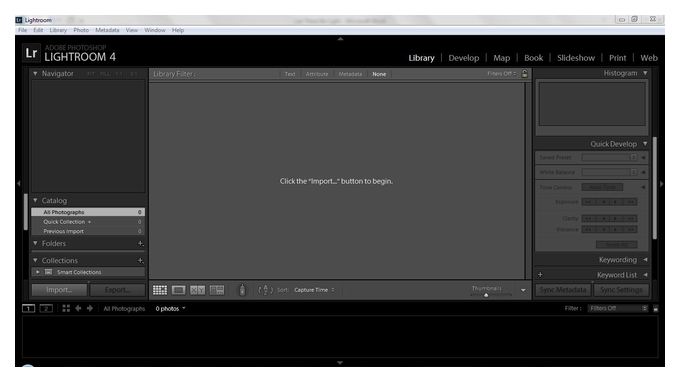Viewport: 680px width, 382px height.
Task: Add a new collection with plus icon
Action: pos(140,261)
